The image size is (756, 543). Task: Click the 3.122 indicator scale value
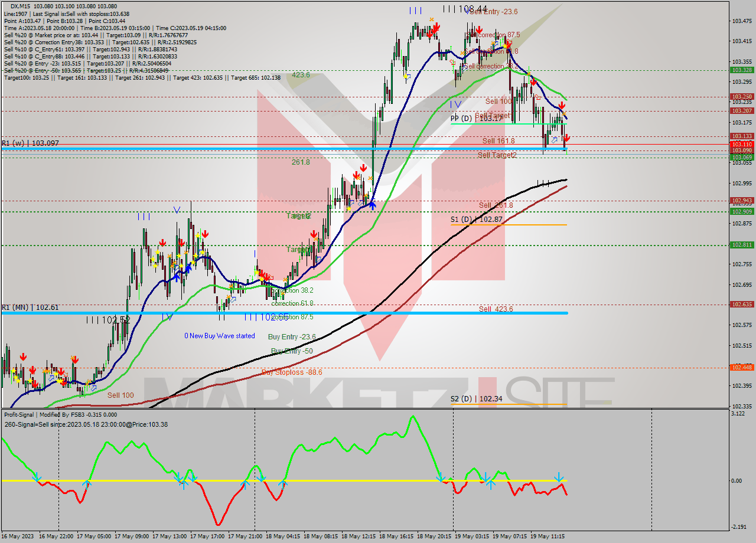coord(739,414)
